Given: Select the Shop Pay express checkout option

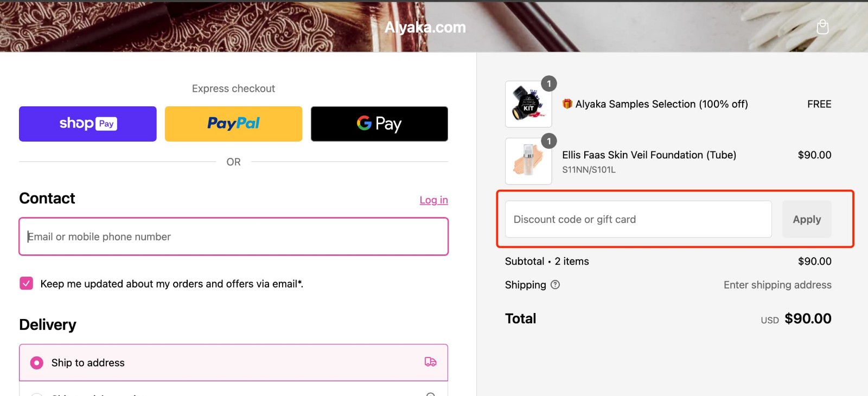Looking at the screenshot, I should [87, 124].
